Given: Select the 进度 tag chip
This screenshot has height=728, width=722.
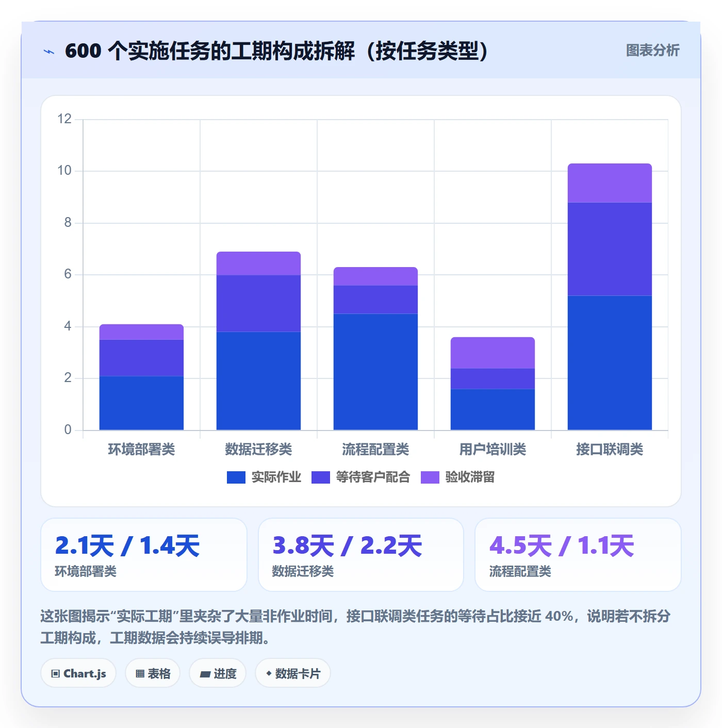Looking at the screenshot, I should (218, 673).
